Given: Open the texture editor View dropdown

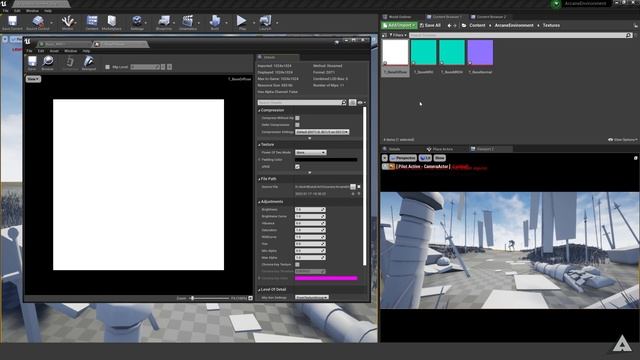Looking at the screenshot, I should tap(33, 79).
